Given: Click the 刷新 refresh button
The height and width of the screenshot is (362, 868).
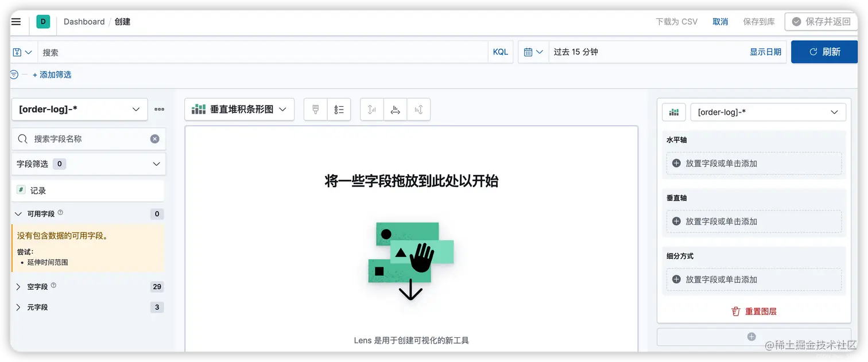Looking at the screenshot, I should [x=824, y=52].
